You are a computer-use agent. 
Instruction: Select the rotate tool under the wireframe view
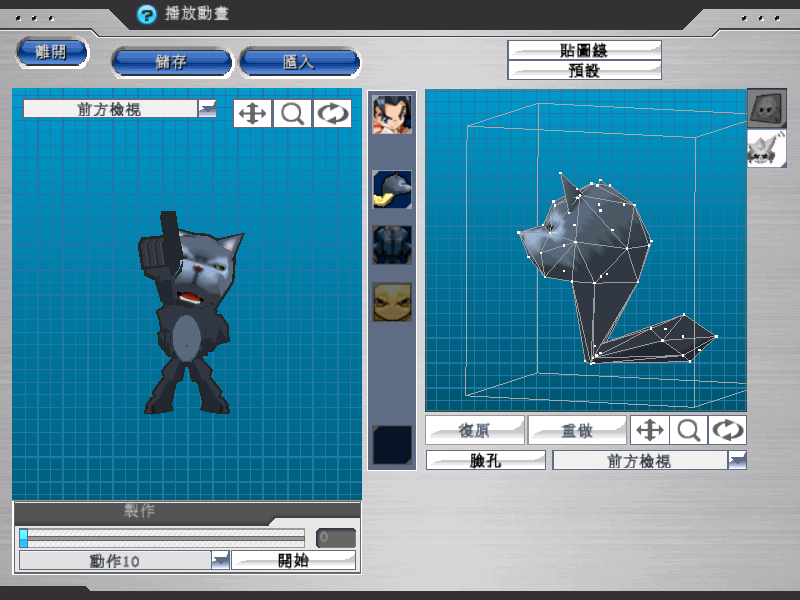pyautogui.click(x=727, y=431)
